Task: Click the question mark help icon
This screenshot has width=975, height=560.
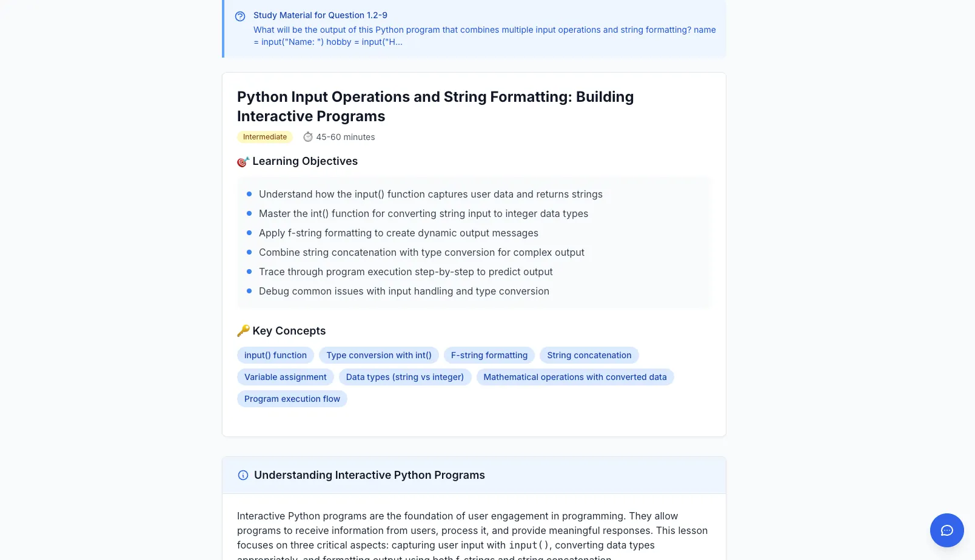Action: tap(240, 16)
